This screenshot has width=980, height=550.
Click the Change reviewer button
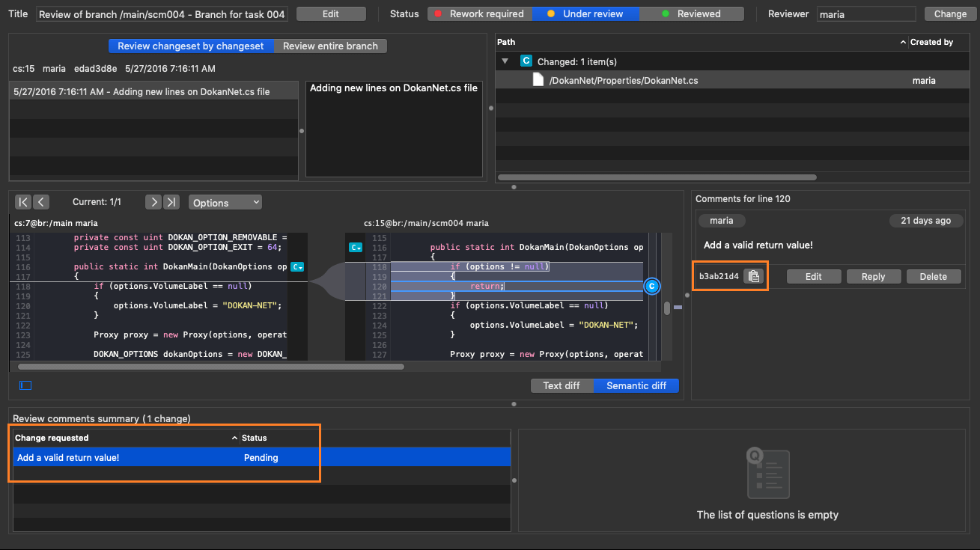pos(950,13)
